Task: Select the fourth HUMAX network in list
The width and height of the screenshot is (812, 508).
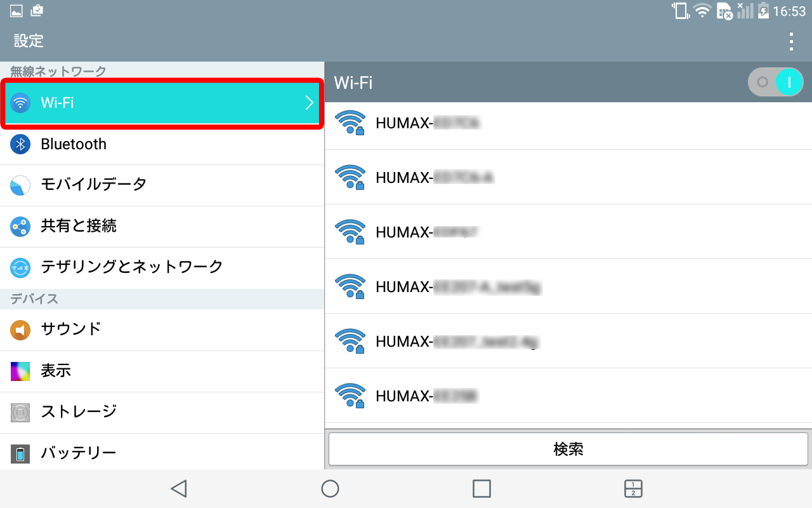Action: 568,287
